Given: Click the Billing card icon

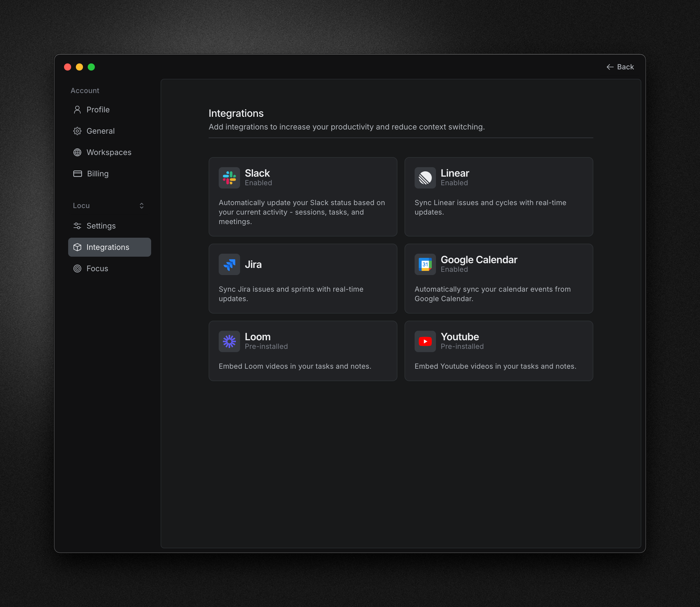Looking at the screenshot, I should coord(78,174).
